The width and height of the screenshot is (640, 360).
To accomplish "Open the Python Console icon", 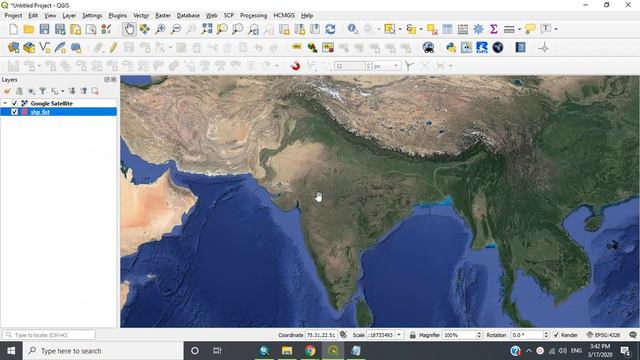I will pos(451,48).
